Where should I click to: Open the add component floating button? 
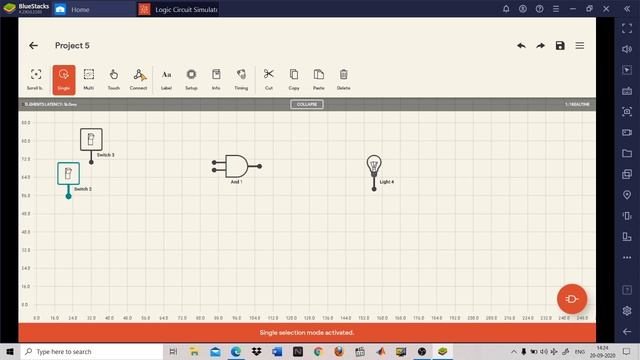tap(572, 299)
